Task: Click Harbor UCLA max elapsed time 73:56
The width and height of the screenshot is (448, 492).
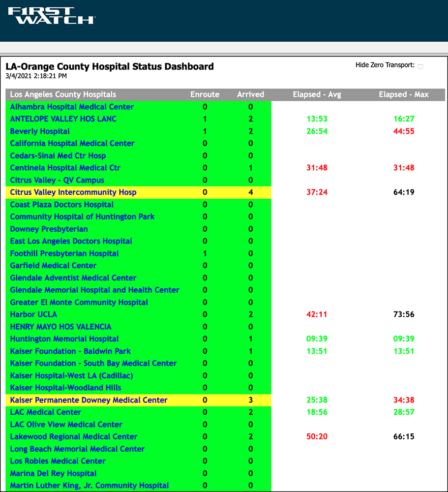Action: (x=403, y=314)
